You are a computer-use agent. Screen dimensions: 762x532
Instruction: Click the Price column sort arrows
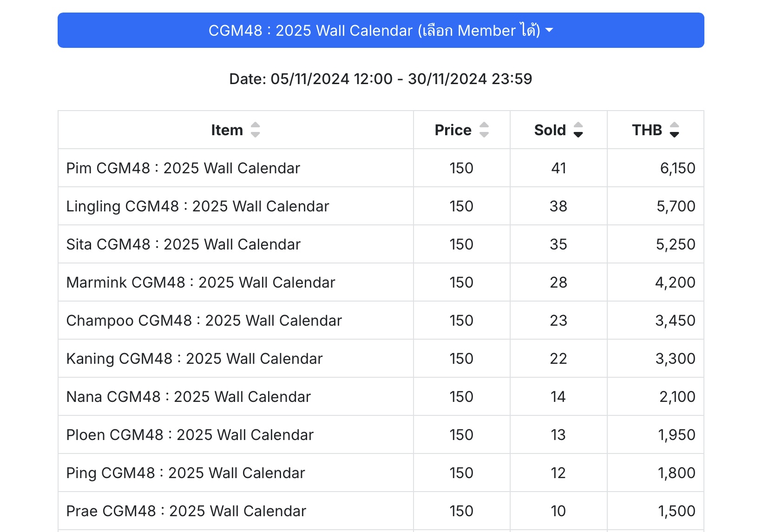point(484,130)
